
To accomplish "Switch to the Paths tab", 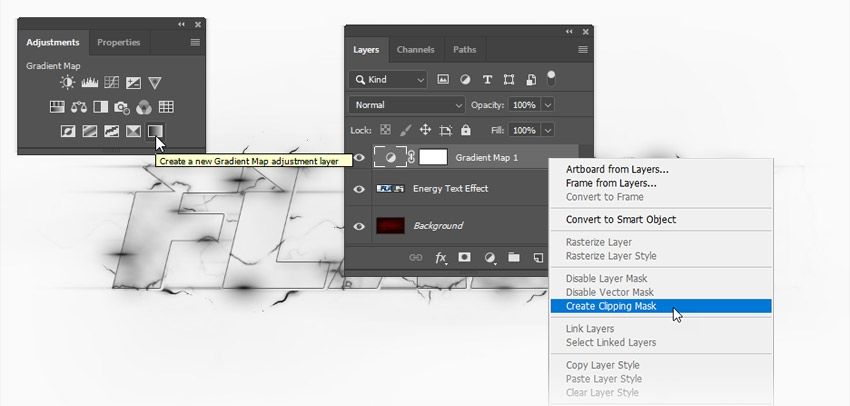I will (x=465, y=49).
